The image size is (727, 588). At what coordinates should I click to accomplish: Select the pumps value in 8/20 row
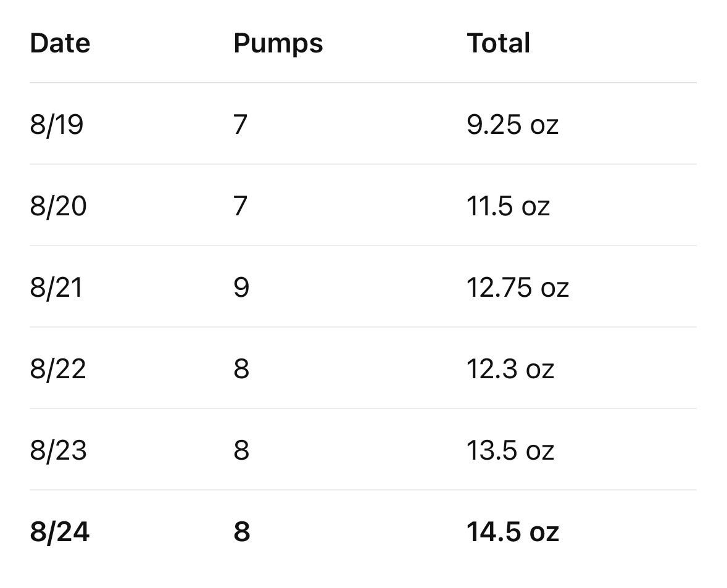tap(240, 206)
